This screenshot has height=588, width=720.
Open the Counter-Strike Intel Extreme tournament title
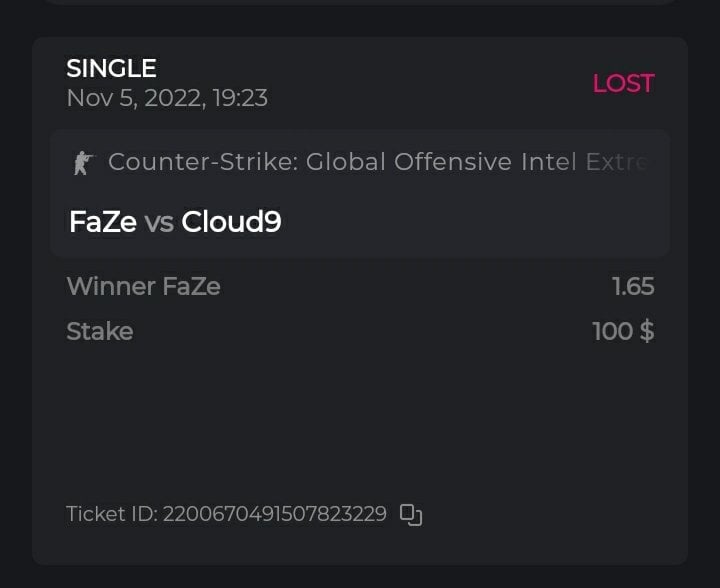378,162
